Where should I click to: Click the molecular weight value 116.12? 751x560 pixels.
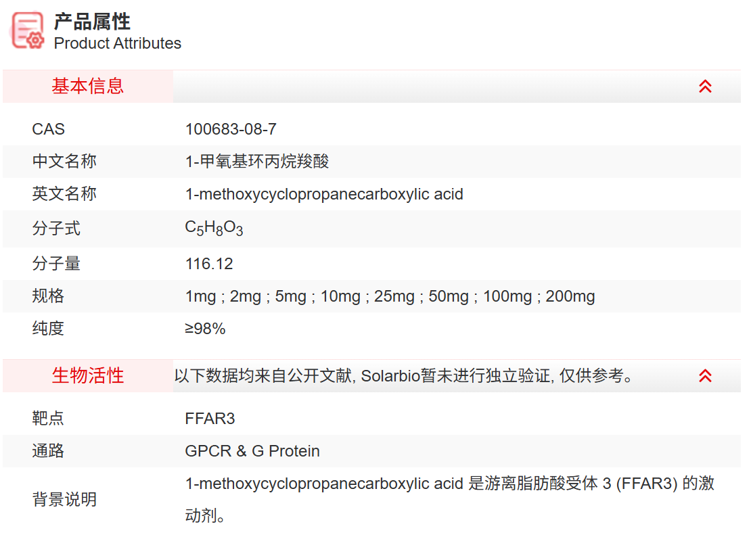(209, 263)
